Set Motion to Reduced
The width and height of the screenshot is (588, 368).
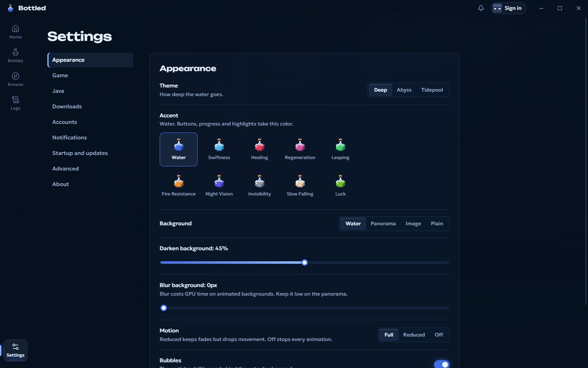click(x=414, y=335)
